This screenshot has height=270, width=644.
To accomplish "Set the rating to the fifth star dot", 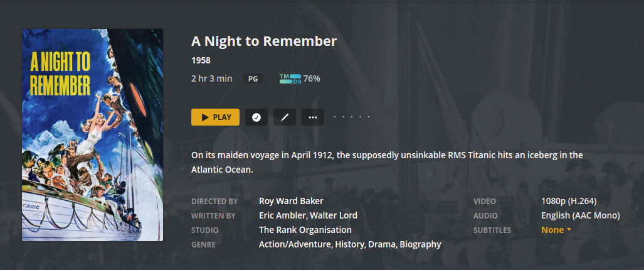I will pyautogui.click(x=369, y=117).
